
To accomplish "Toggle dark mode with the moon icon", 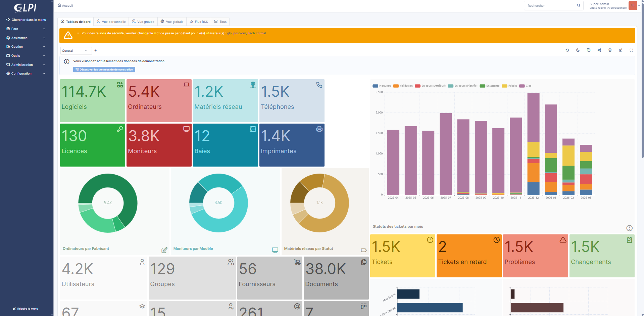I will (x=578, y=50).
